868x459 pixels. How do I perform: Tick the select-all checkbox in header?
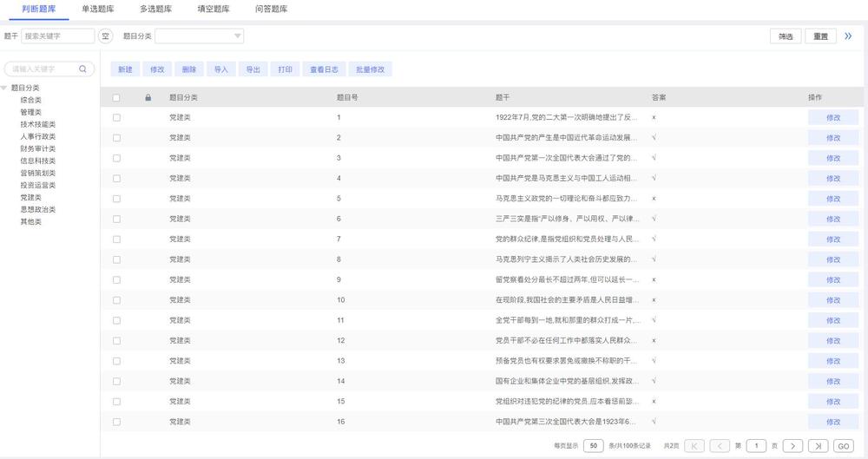pyautogui.click(x=116, y=97)
